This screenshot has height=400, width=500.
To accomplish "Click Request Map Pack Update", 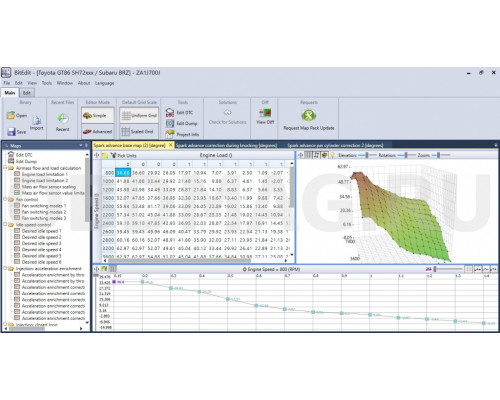I will pos(309,120).
